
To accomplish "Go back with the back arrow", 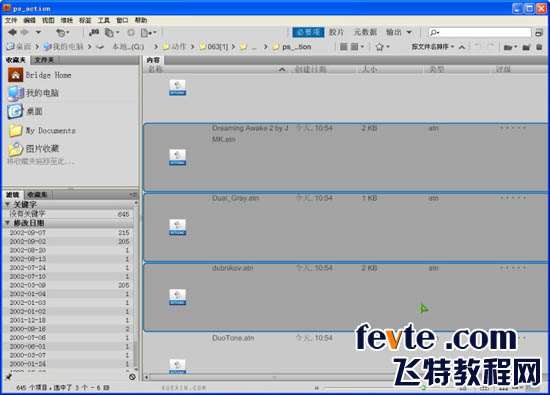I will point(13,32).
